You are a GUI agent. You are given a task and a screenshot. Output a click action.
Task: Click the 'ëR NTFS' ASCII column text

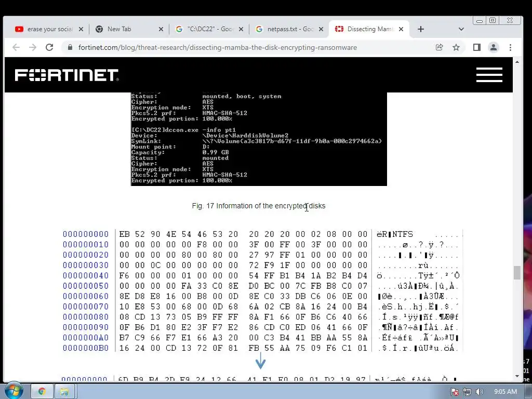pyautogui.click(x=395, y=234)
